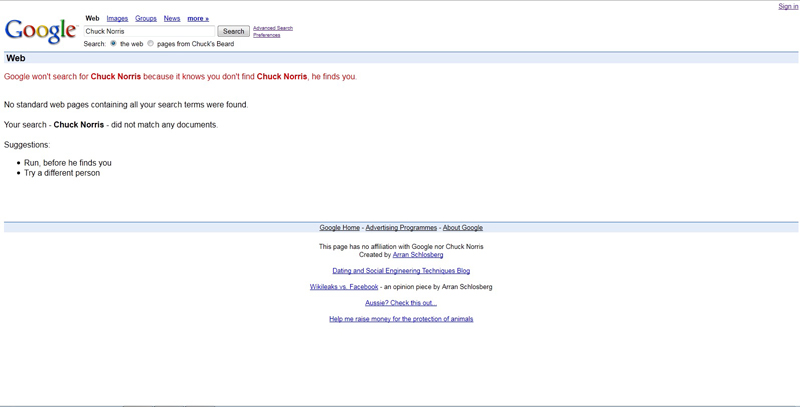
Task: Open the "Aussie? Check this out..." link
Action: click(401, 303)
